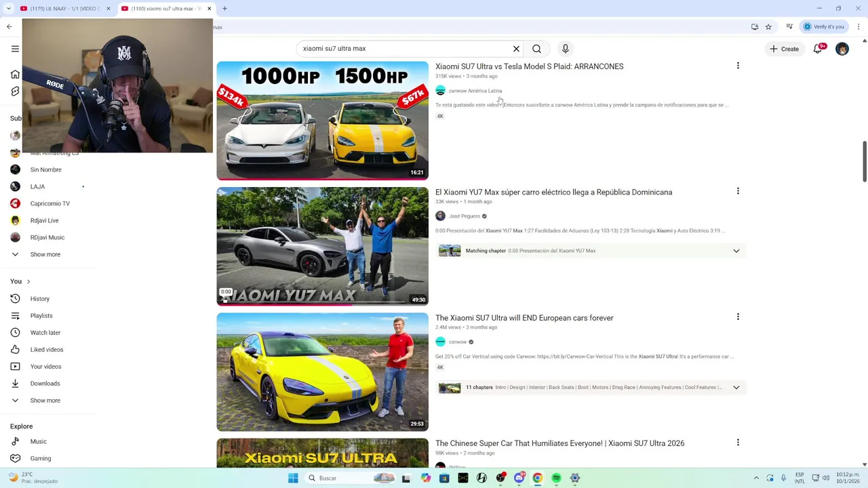
Task: Expand subscriptions with the first Show more
Action: coord(45,254)
